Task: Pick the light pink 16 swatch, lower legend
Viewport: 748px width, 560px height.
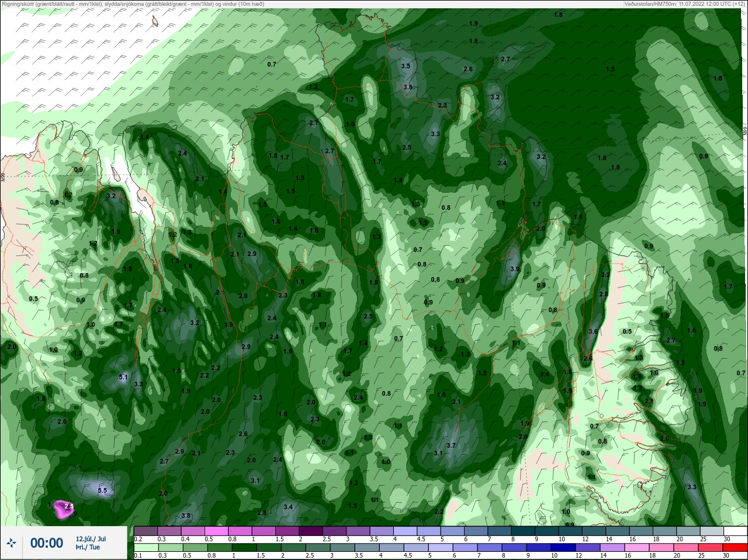Action: [x=638, y=548]
